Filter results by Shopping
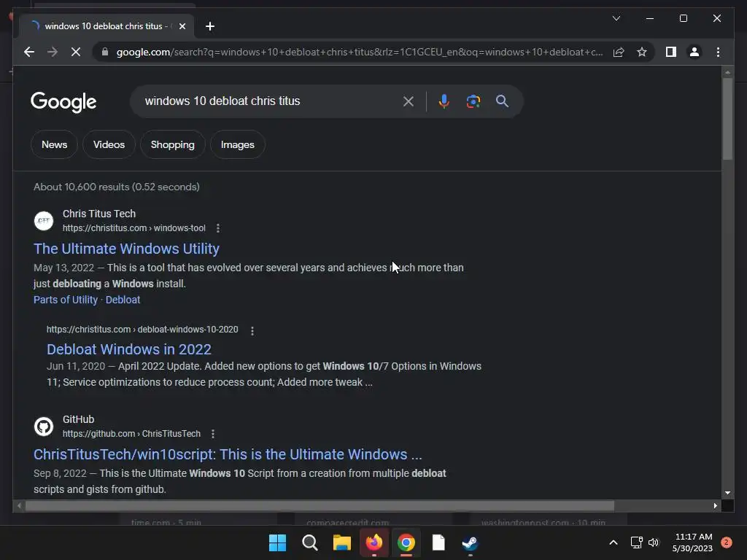Screen dimensions: 747x560 (172, 144)
